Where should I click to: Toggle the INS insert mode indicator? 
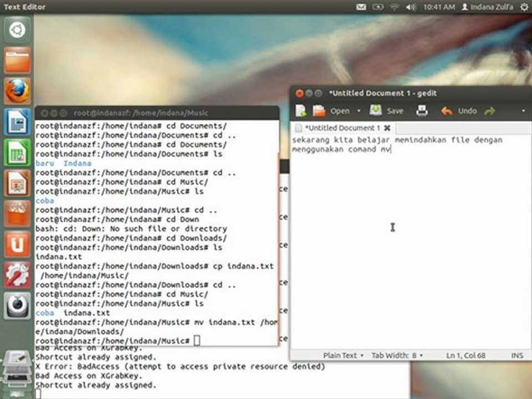pyautogui.click(x=517, y=355)
